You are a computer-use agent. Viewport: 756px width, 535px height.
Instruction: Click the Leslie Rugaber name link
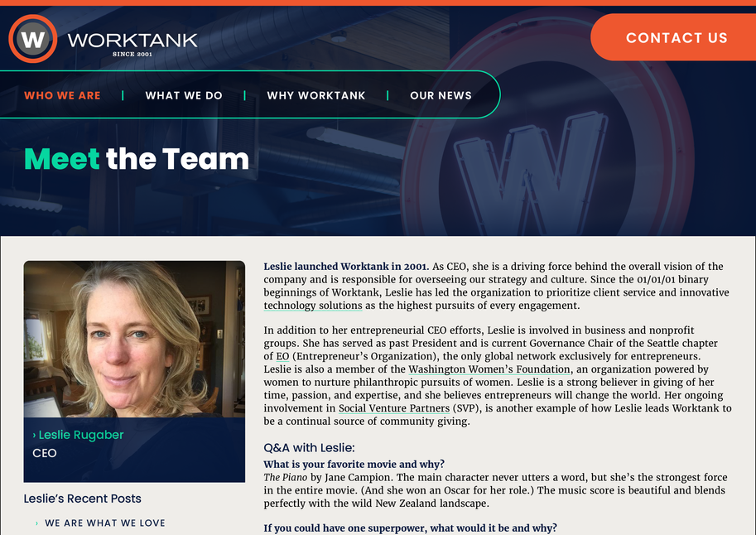[81, 435]
